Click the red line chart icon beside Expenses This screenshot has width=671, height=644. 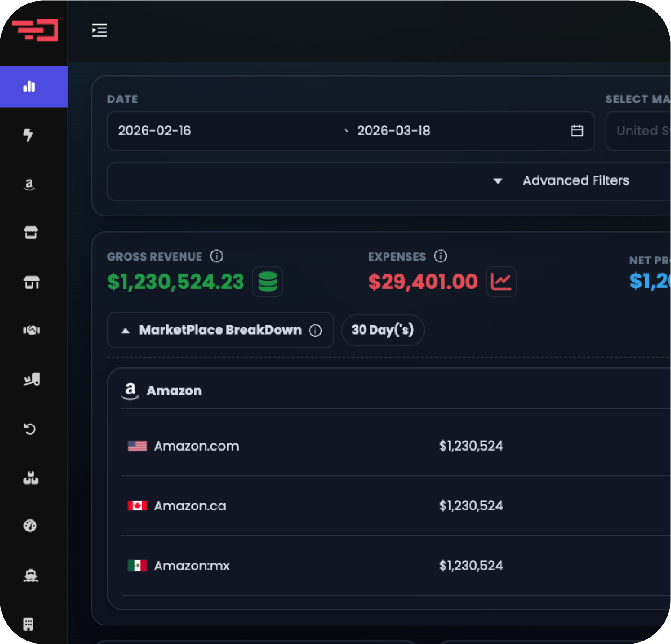pos(501,282)
